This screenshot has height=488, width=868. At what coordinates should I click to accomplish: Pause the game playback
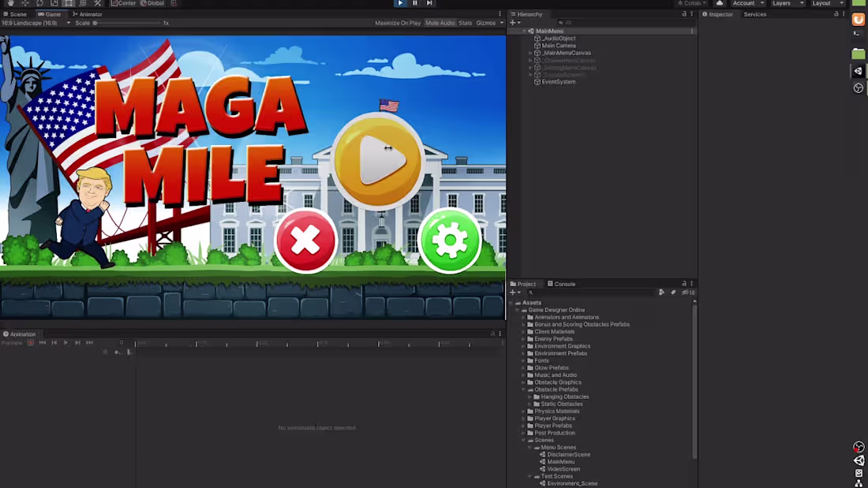(x=413, y=4)
